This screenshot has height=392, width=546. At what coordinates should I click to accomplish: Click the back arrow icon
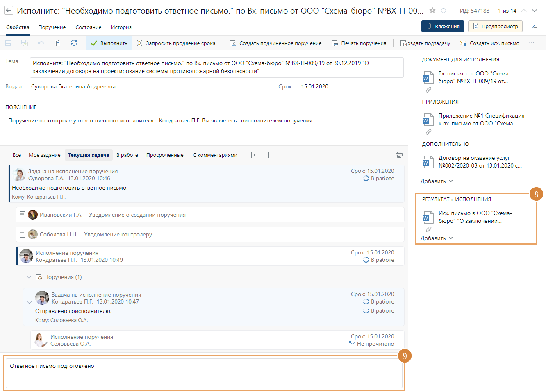click(9, 11)
